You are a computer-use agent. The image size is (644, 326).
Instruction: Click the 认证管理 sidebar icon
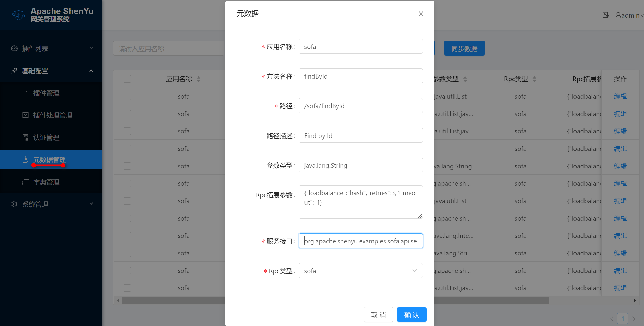(26, 138)
